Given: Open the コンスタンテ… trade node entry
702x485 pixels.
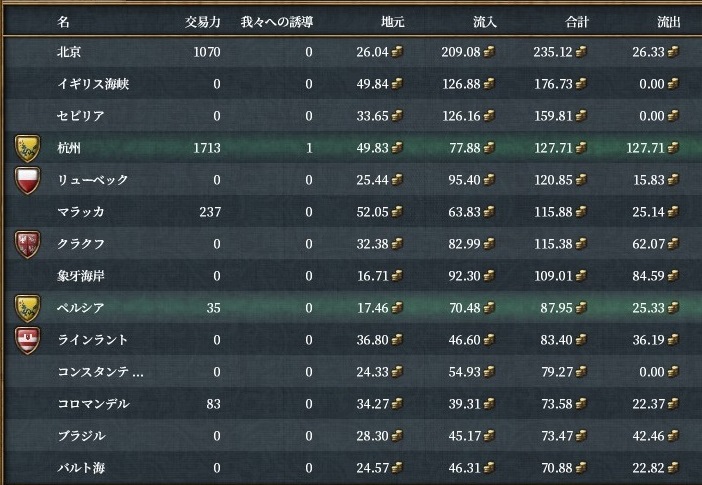Looking at the screenshot, I should 100,372.
